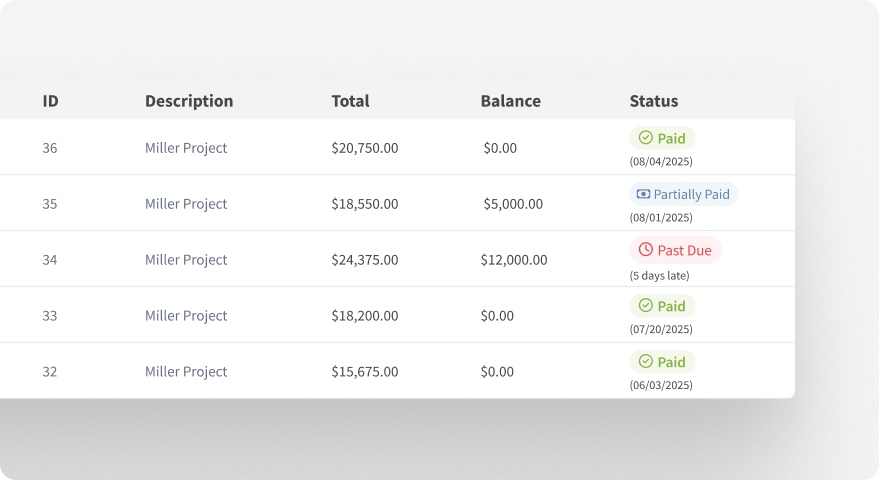Screen dimensions: 879x480
Task: Sort by the ID column header
Action: click(50, 101)
